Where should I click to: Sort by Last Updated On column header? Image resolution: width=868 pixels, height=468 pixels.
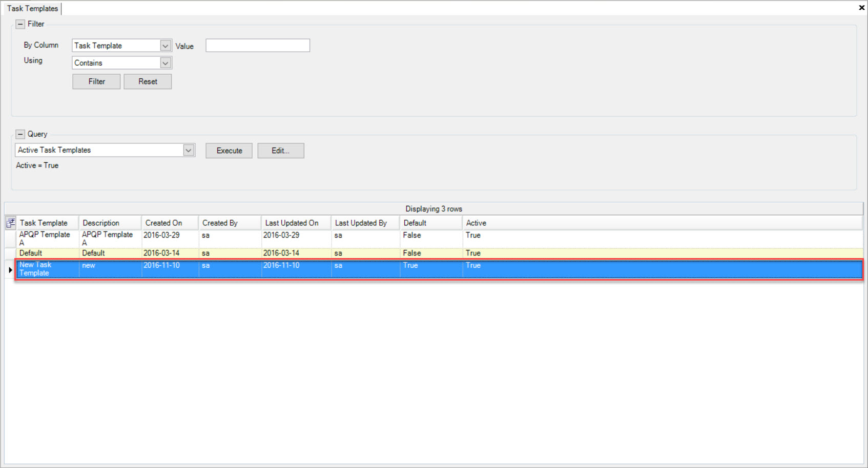(x=296, y=223)
